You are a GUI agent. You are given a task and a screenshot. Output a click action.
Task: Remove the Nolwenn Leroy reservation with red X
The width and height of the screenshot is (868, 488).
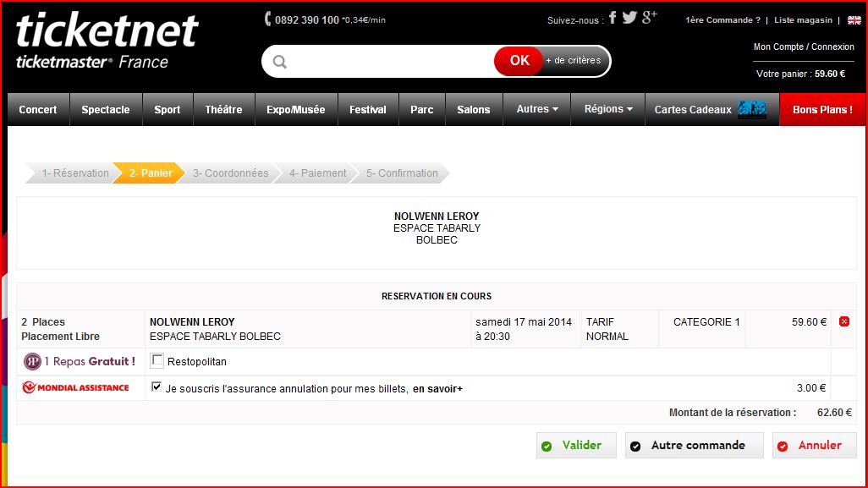843,321
